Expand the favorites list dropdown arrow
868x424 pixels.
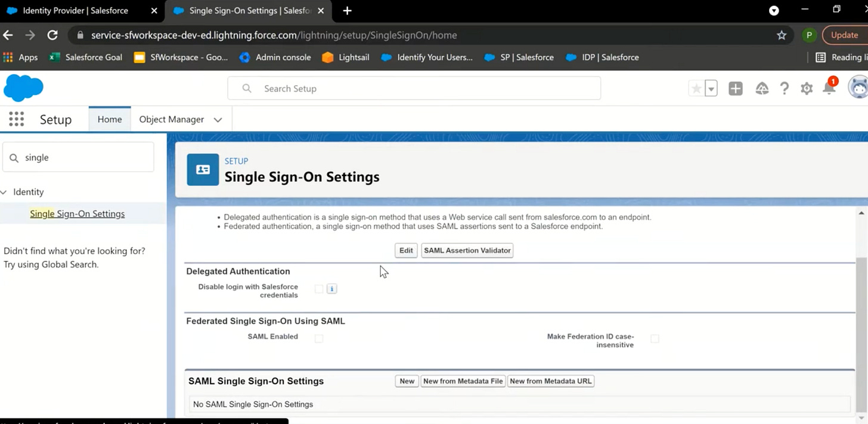(711, 89)
